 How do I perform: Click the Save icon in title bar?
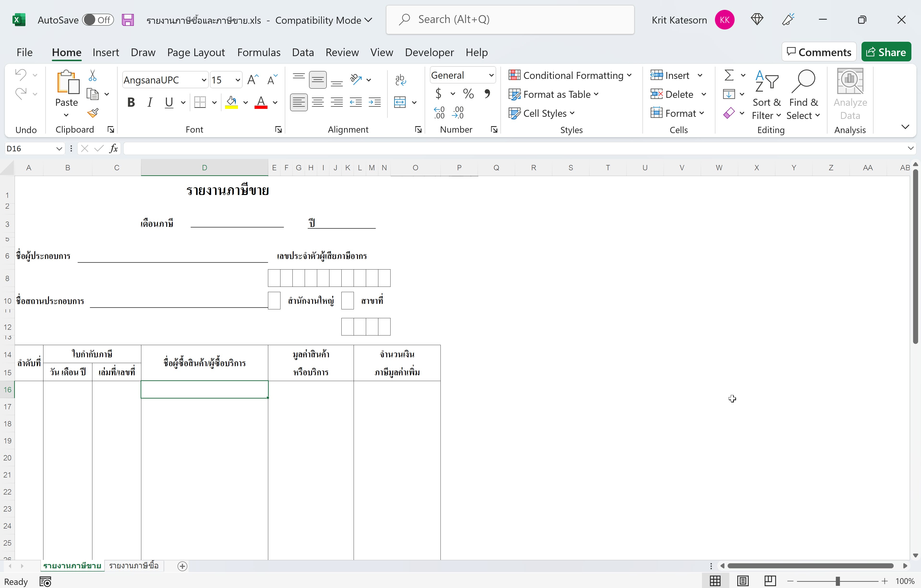[128, 20]
